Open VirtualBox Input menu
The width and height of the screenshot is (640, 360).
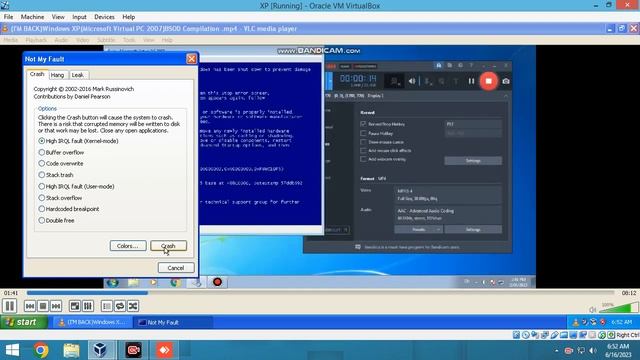[x=79, y=17]
